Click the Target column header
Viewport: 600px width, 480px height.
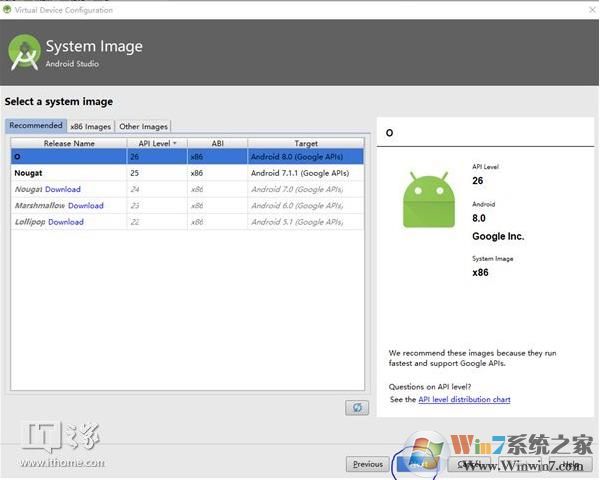[305, 143]
